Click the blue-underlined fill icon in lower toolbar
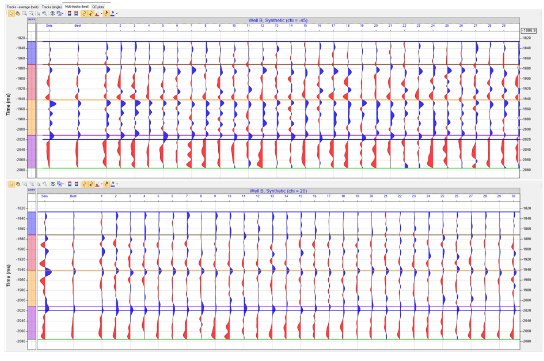Screen dimensions: 544x361 tap(112, 184)
